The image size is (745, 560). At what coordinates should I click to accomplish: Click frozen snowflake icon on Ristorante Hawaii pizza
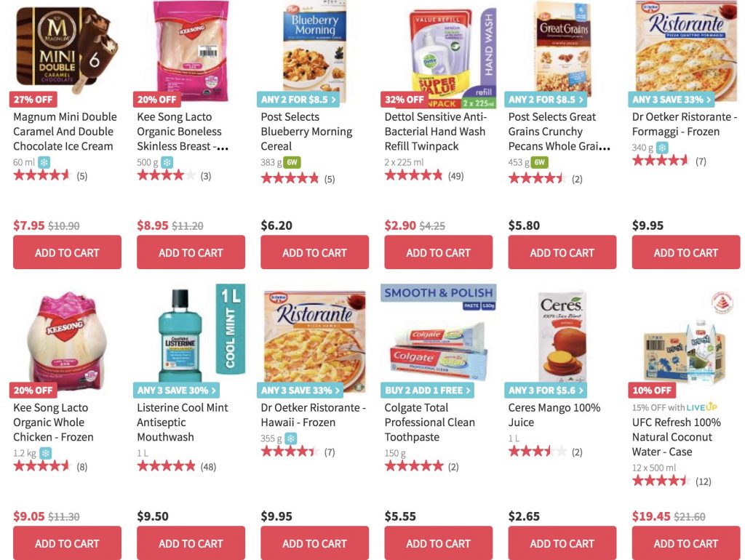coord(291,439)
